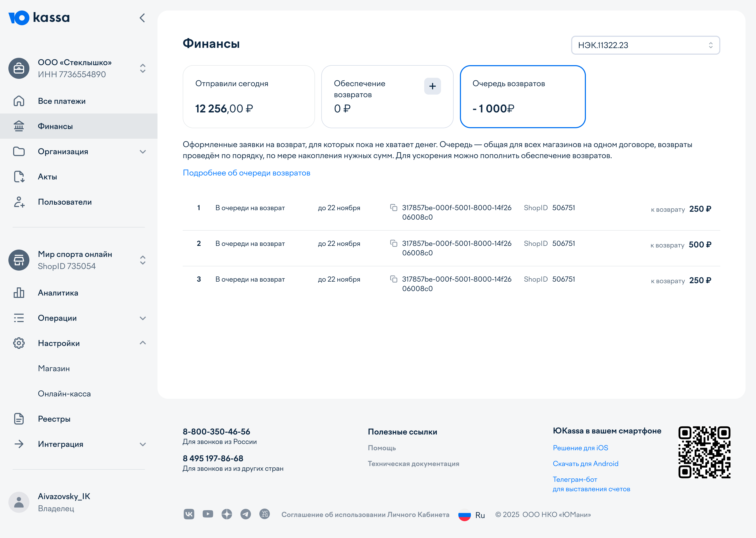This screenshot has height=538, width=756.
Task: Open Пользователи section
Action: (79, 202)
